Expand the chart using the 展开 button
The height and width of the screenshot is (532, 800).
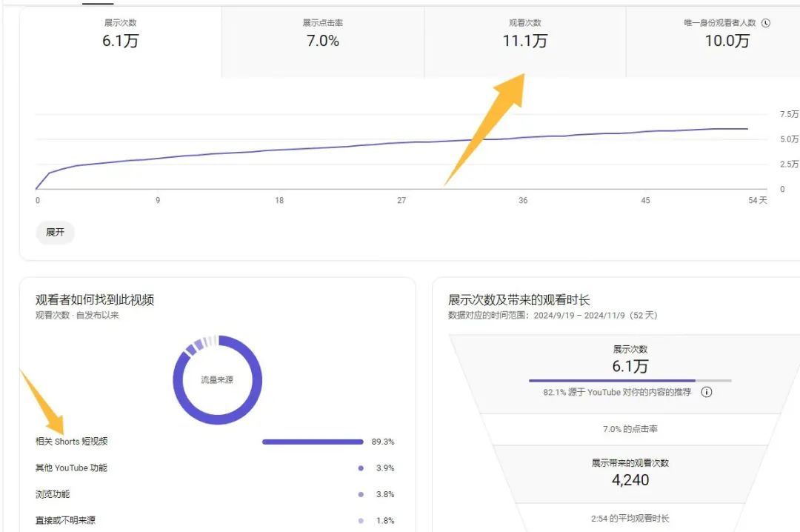(56, 232)
